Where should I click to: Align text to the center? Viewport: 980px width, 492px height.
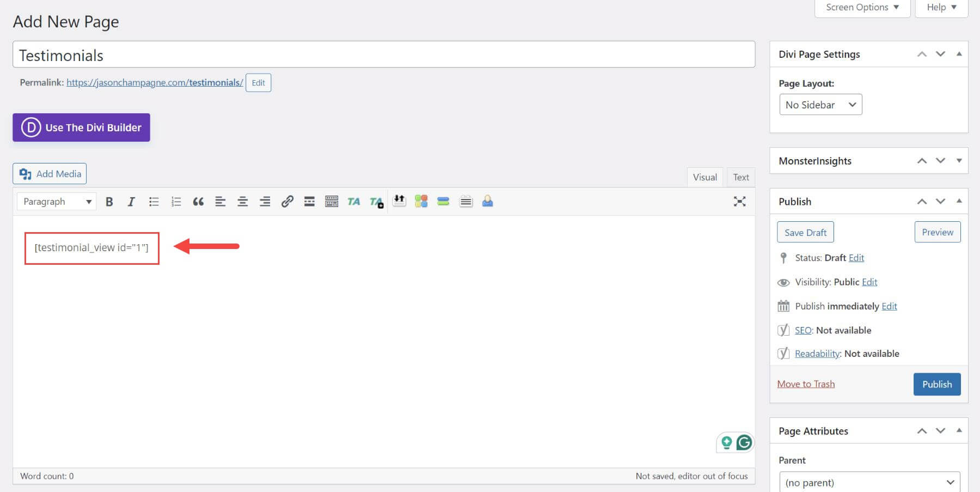(242, 201)
